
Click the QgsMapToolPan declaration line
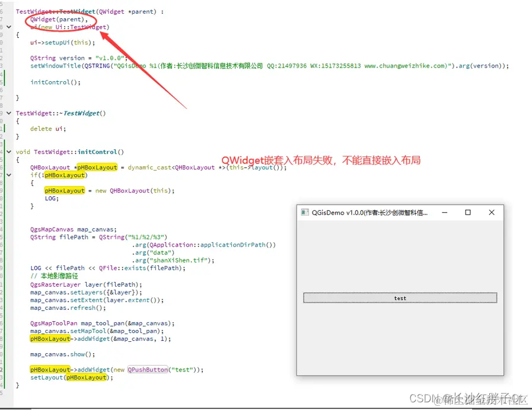[x=102, y=323]
